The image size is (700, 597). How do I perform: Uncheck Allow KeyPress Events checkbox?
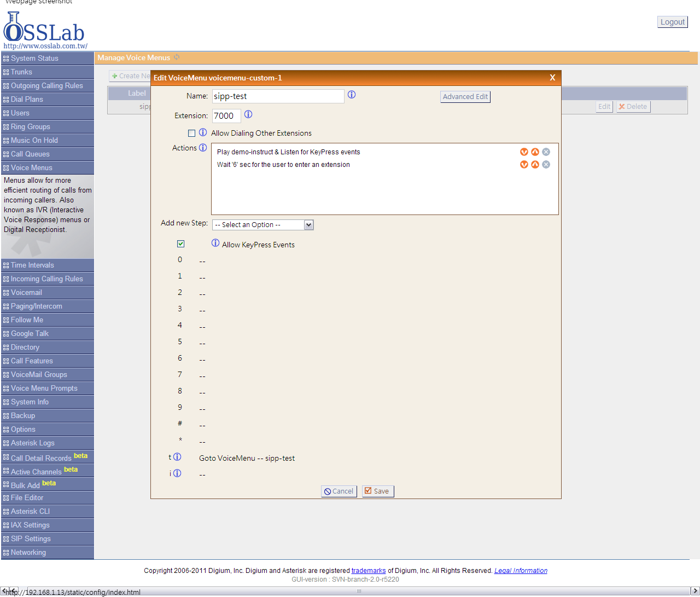(180, 244)
